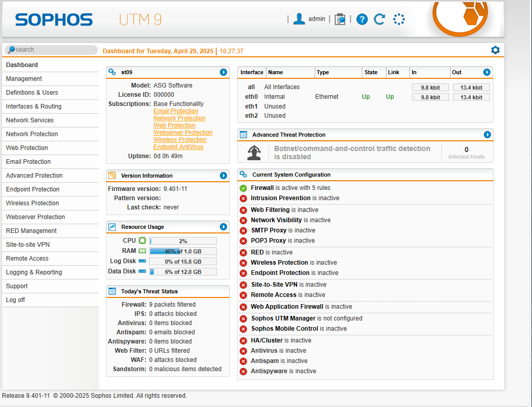Open the Support menu
This screenshot has height=407, width=532.
point(51,286)
